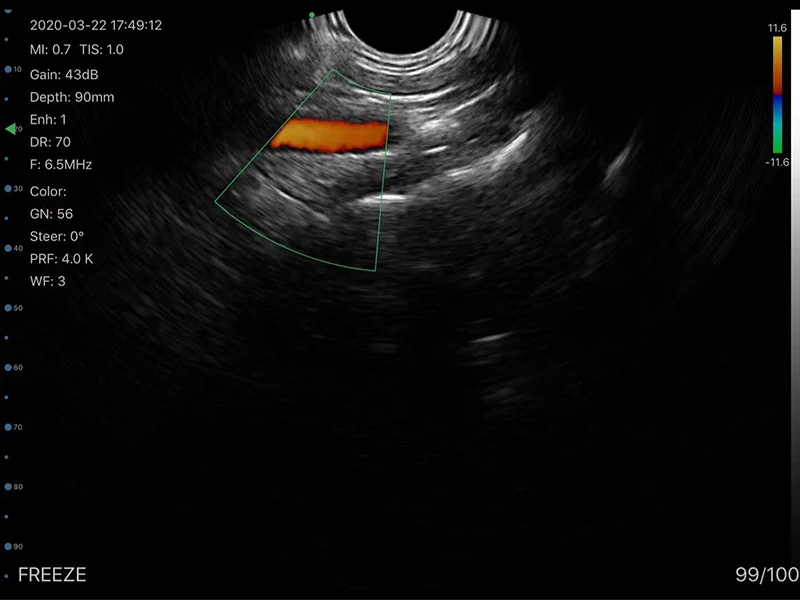Click the probe orientation marker dot
800x600 pixels.
[x=312, y=14]
